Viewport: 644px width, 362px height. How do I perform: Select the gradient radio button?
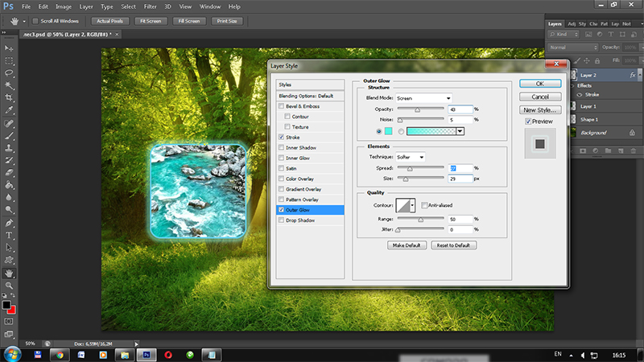pyautogui.click(x=401, y=131)
